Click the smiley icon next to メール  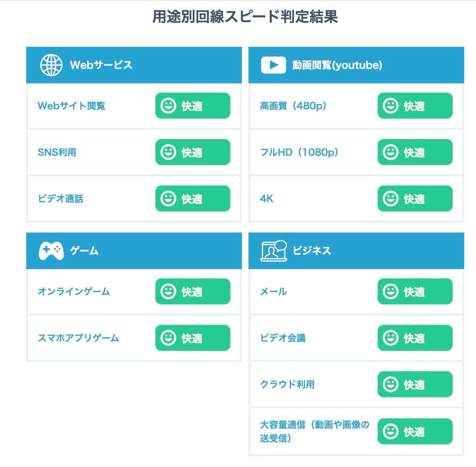[x=390, y=292]
